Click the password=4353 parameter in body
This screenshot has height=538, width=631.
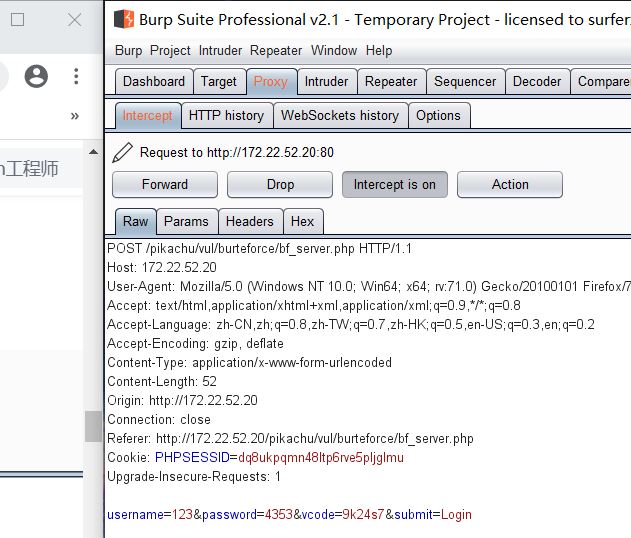[247, 515]
